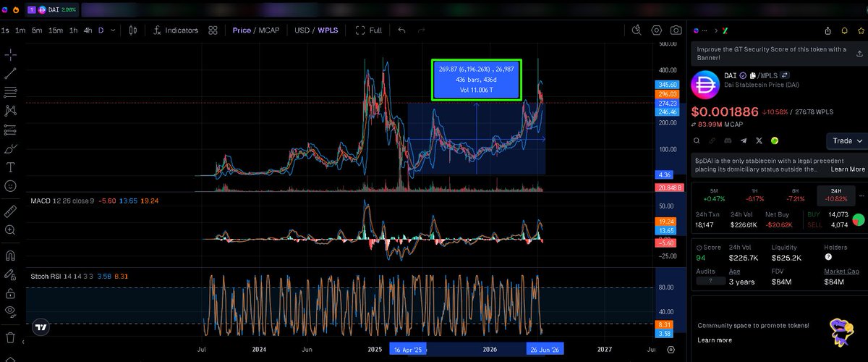This screenshot has width=868, height=362.
Task: Open the chart layout grid selector
Action: point(213,30)
